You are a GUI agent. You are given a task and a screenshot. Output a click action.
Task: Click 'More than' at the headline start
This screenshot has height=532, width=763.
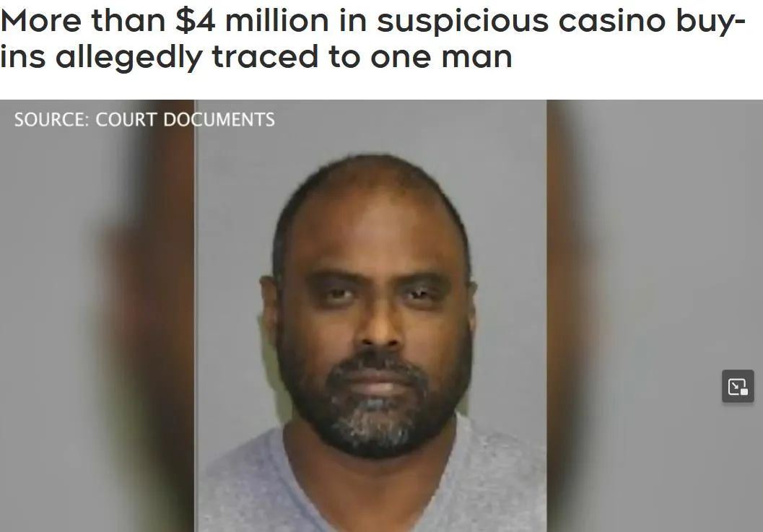coord(83,21)
